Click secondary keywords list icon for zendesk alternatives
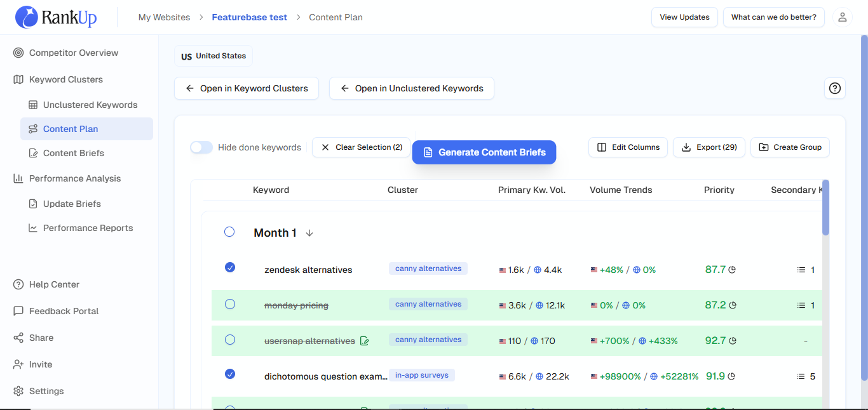This screenshot has width=868, height=410. 801,270
